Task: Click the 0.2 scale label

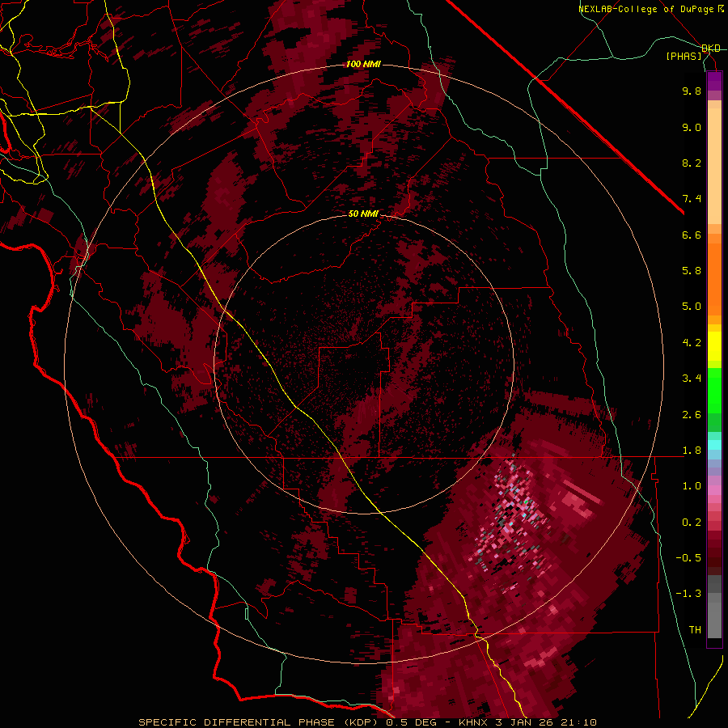Action: click(x=692, y=523)
